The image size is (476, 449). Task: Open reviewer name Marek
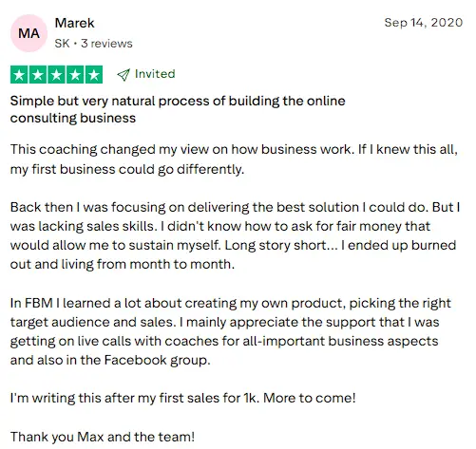pos(74,23)
